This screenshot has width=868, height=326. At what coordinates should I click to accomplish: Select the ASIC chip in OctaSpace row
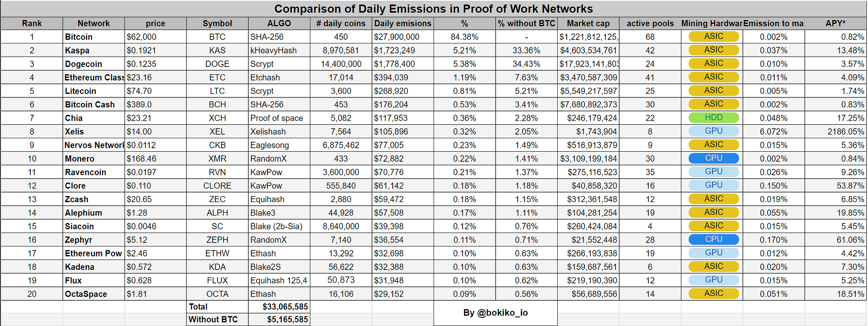(713, 293)
